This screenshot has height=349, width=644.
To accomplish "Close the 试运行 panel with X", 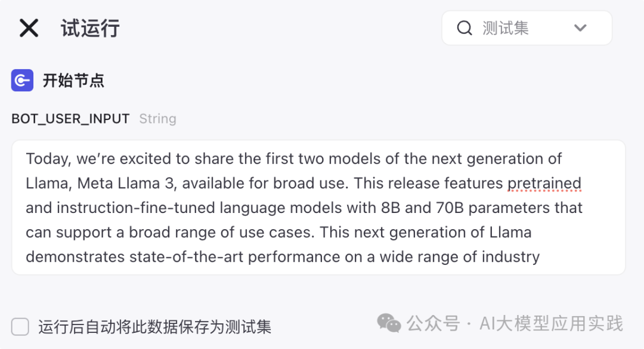I will click(x=29, y=28).
